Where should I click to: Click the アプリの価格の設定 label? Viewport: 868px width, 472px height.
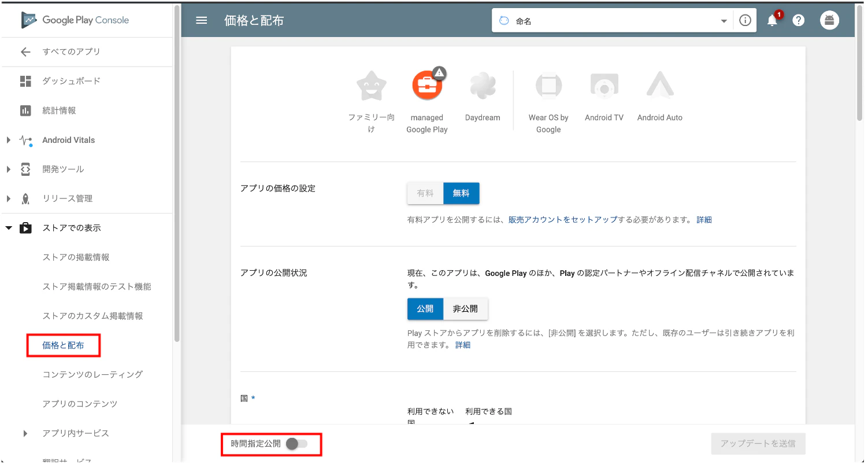(278, 189)
